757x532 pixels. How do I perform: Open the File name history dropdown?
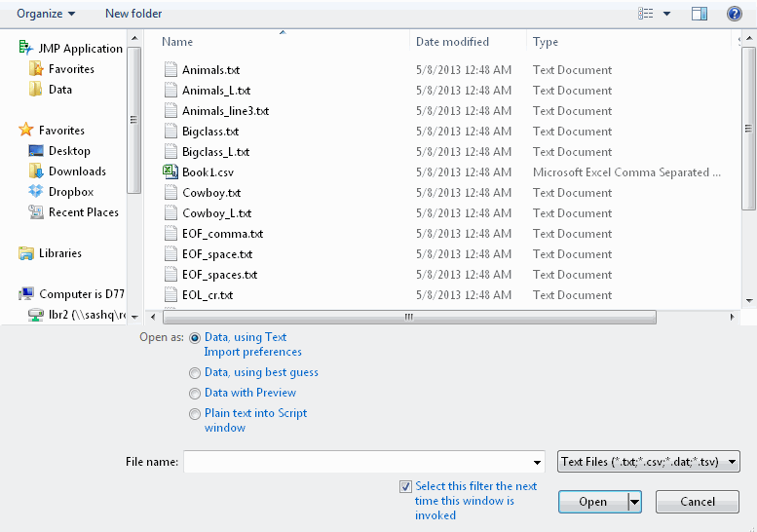tap(537, 462)
